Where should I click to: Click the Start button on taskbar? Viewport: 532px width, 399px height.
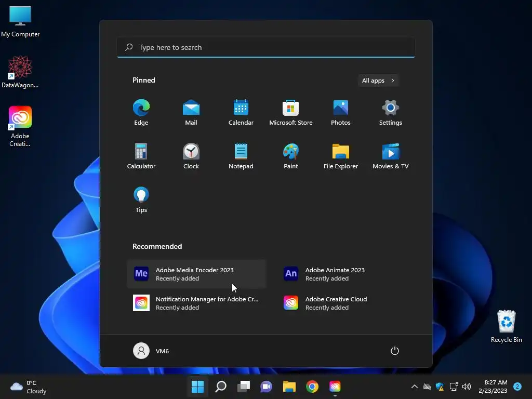197,387
